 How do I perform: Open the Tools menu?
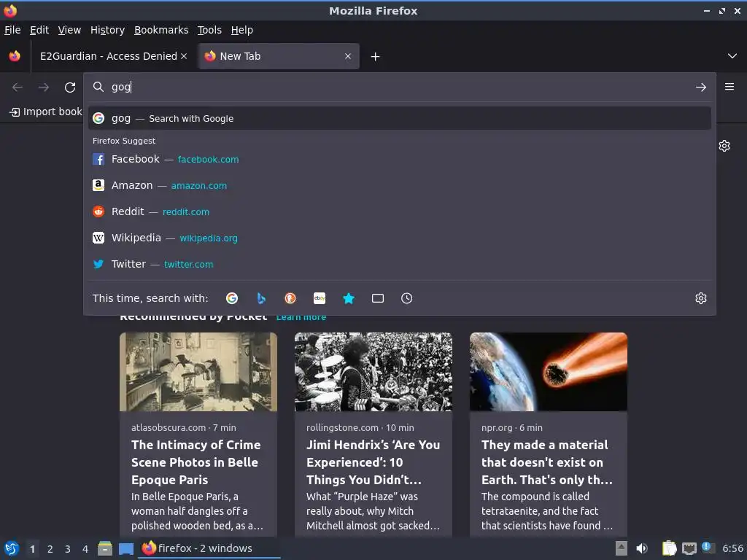coord(209,30)
